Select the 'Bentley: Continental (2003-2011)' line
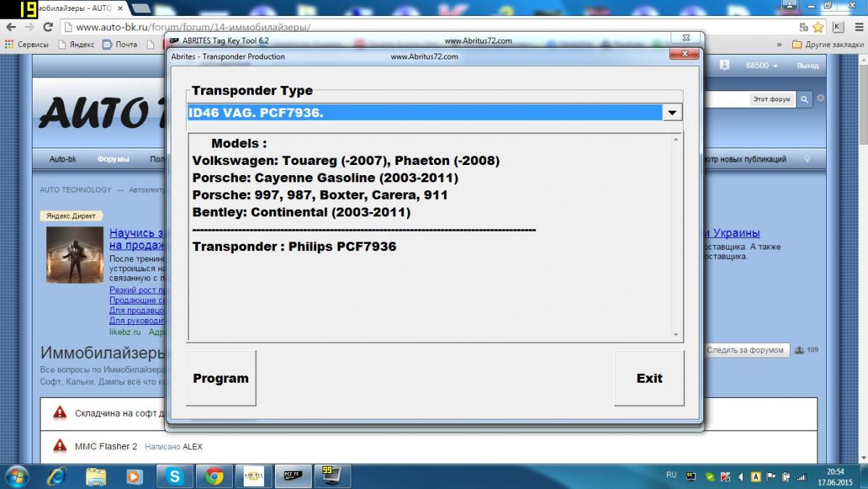Viewport: 868px width, 489px height. pyautogui.click(x=301, y=213)
